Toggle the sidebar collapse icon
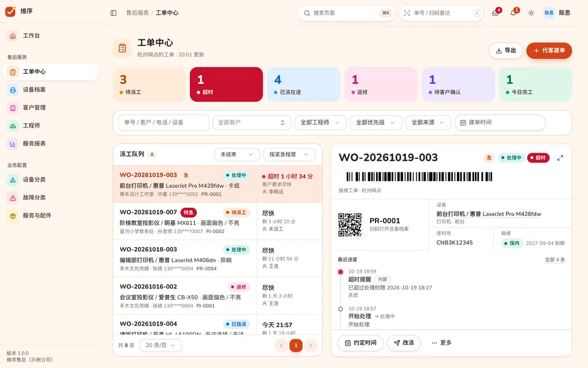 114,13
